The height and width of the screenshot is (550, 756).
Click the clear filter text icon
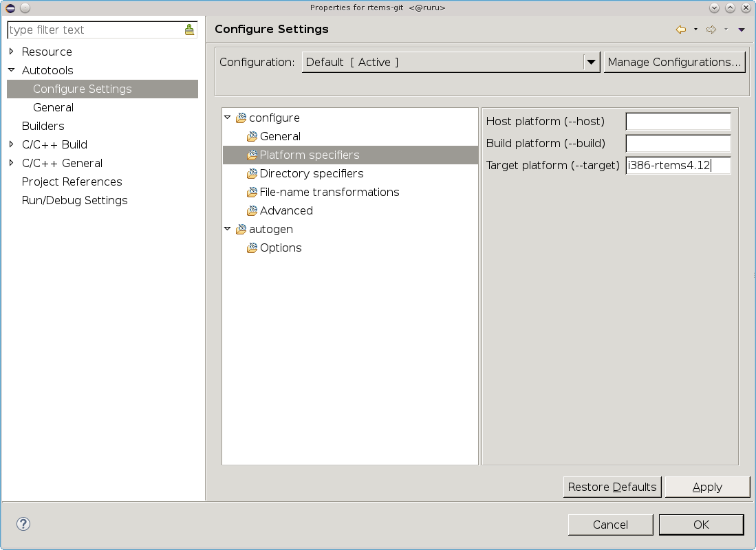[x=189, y=30]
